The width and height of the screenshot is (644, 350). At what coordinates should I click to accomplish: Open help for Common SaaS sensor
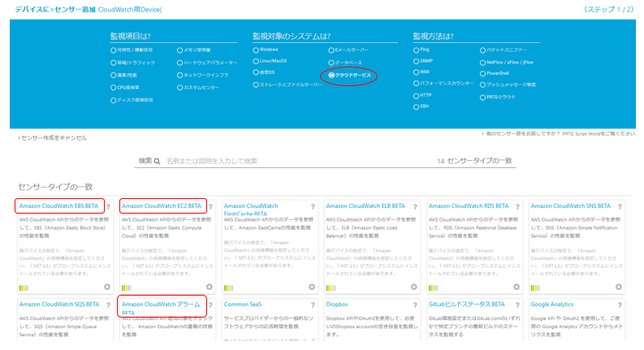point(313,305)
